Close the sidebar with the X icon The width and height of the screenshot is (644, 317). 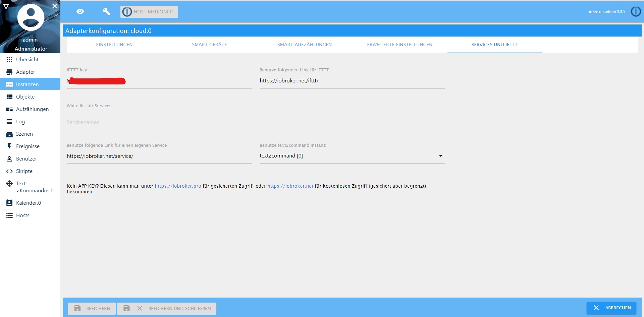55,6
